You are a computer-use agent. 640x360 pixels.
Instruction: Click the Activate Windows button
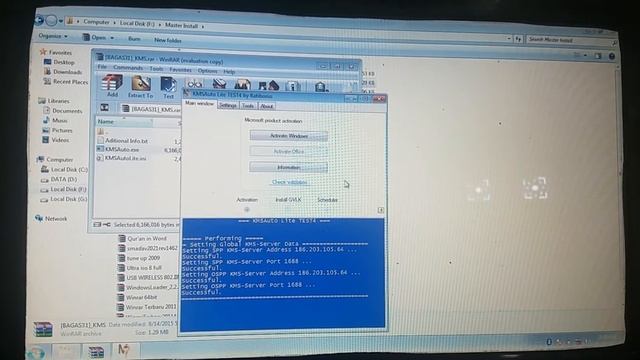click(289, 136)
